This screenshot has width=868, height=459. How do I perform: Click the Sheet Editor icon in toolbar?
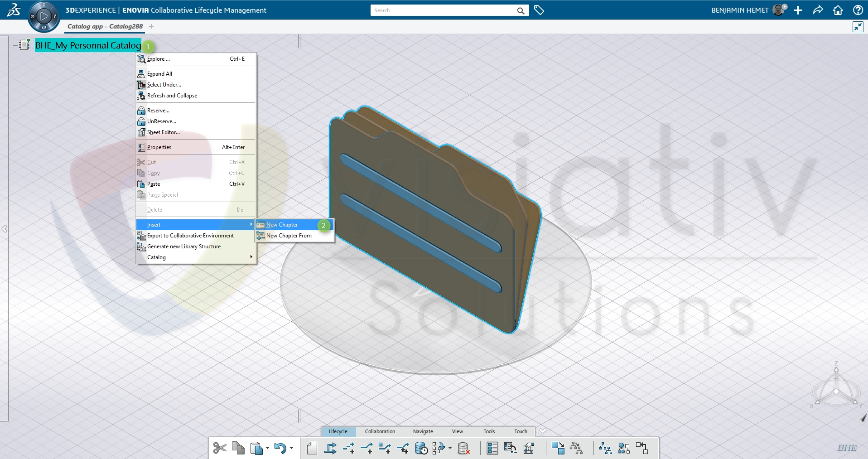click(529, 448)
